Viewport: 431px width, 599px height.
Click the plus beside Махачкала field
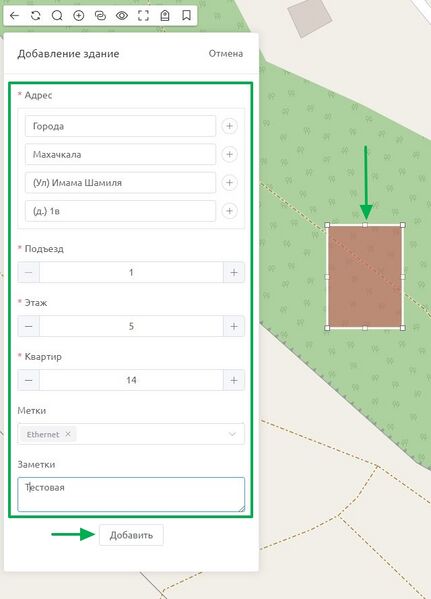[x=229, y=154]
